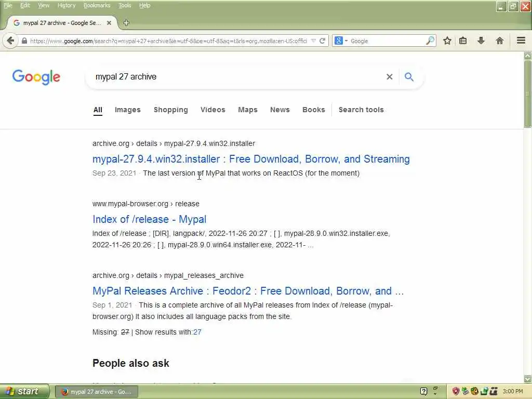This screenshot has width=532, height=399.
Task: Click the 'archive.org › details › mypal-27.9.4.win32.installer' breadcrumb
Action: point(174,143)
